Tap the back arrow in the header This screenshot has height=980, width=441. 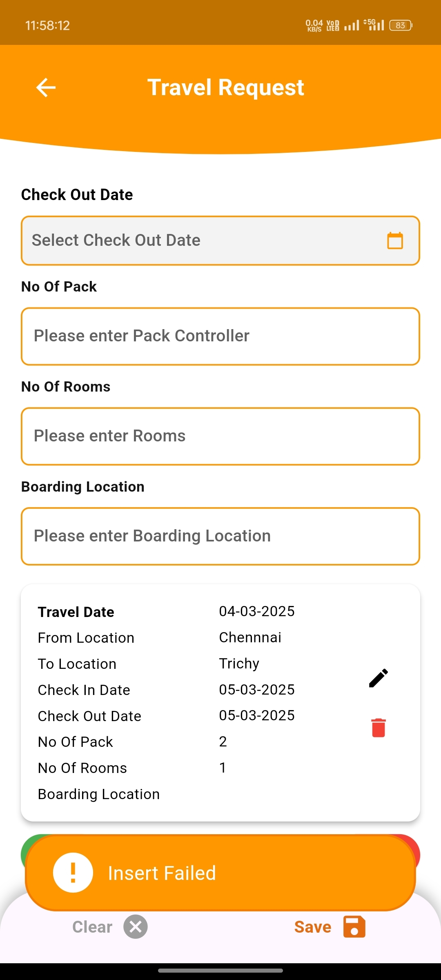click(x=46, y=87)
